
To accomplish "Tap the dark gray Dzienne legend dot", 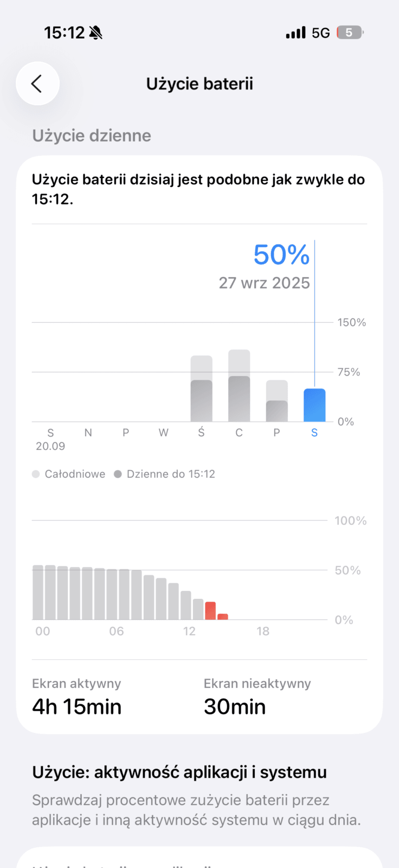I will click(x=118, y=474).
